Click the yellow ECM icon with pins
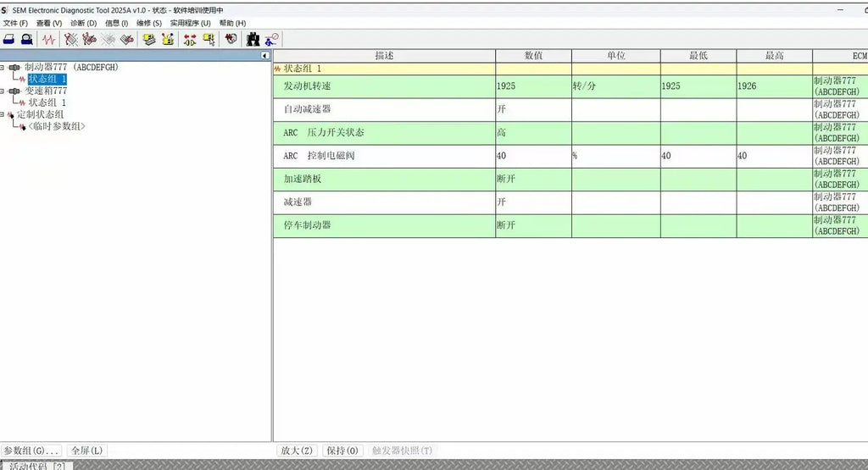This screenshot has height=470, width=868. pyautogui.click(x=168, y=39)
